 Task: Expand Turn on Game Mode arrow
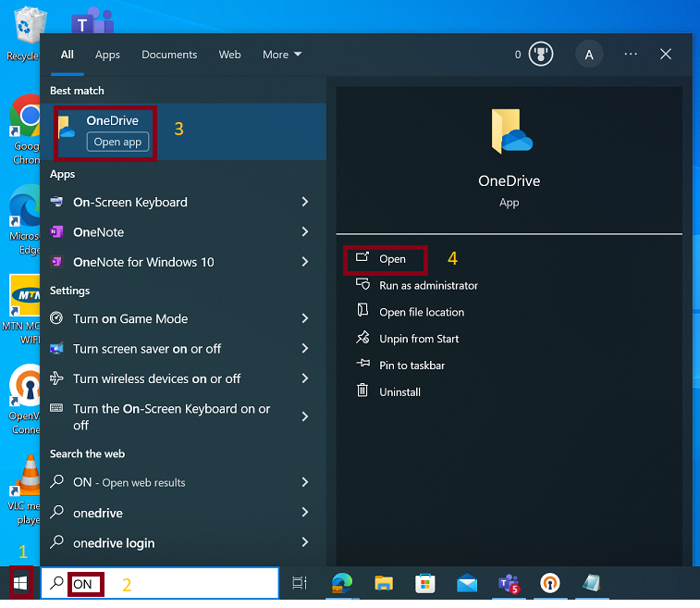[305, 318]
